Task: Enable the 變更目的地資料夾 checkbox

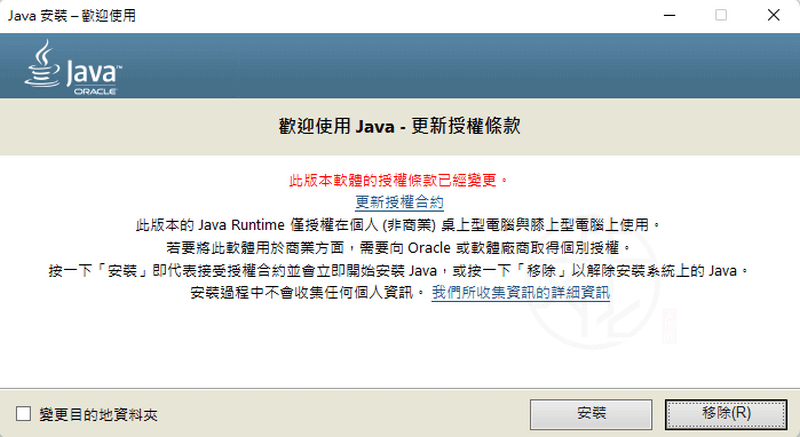Action: tap(23, 414)
